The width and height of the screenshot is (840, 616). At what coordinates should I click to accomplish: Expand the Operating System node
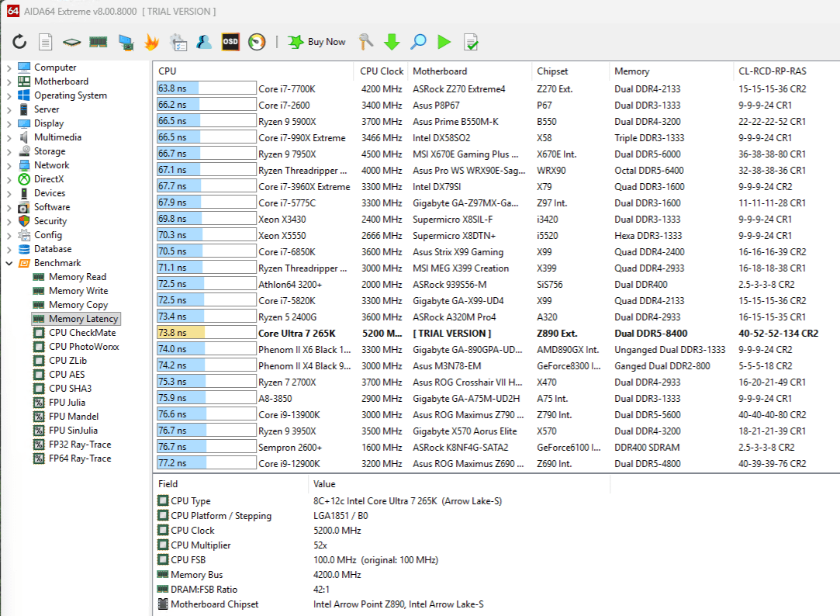(x=9, y=95)
